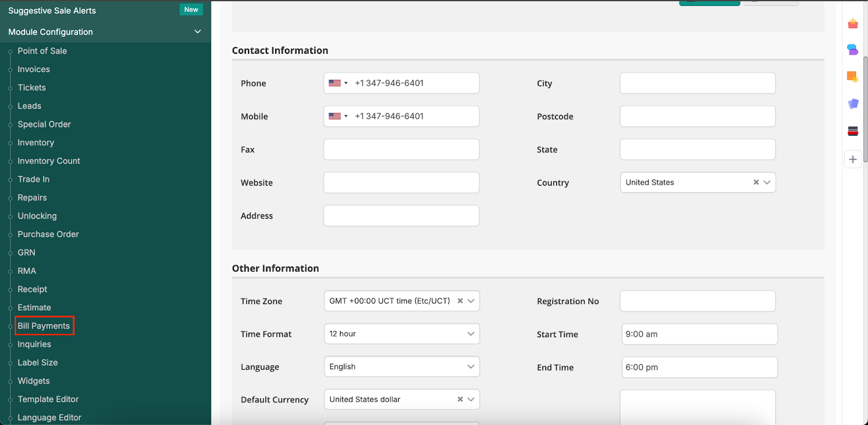Select Special Order in sidebar
868x425 pixels.
point(44,124)
